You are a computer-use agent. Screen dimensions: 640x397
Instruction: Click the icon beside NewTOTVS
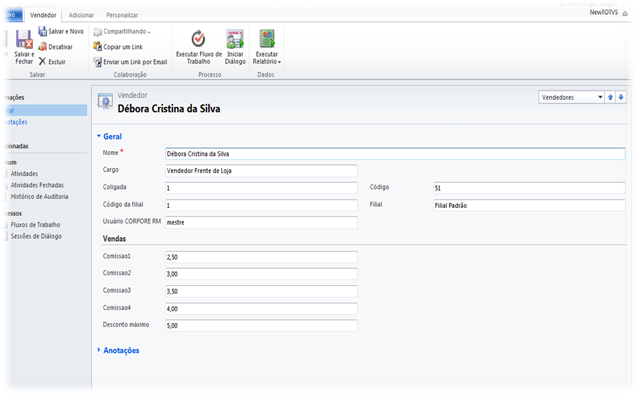tap(625, 13)
